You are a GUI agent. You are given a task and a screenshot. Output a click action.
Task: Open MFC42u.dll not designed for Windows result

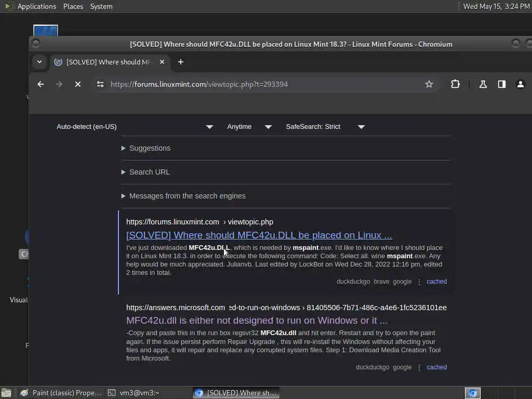pyautogui.click(x=257, y=320)
